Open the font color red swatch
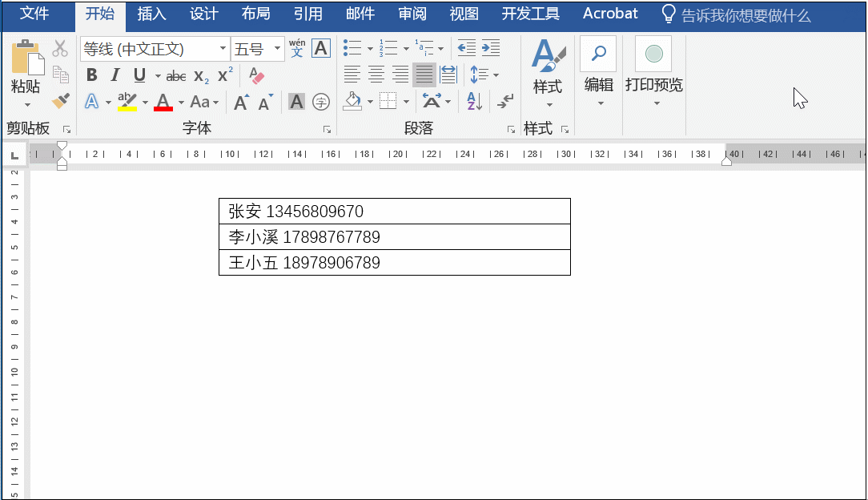Image resolution: width=868 pixels, height=500 pixels. click(x=163, y=100)
